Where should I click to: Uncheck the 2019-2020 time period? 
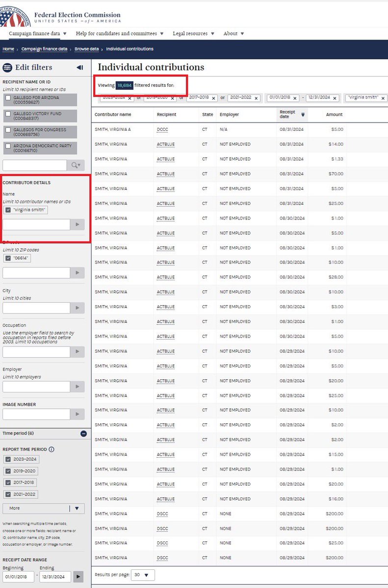(x=8, y=471)
